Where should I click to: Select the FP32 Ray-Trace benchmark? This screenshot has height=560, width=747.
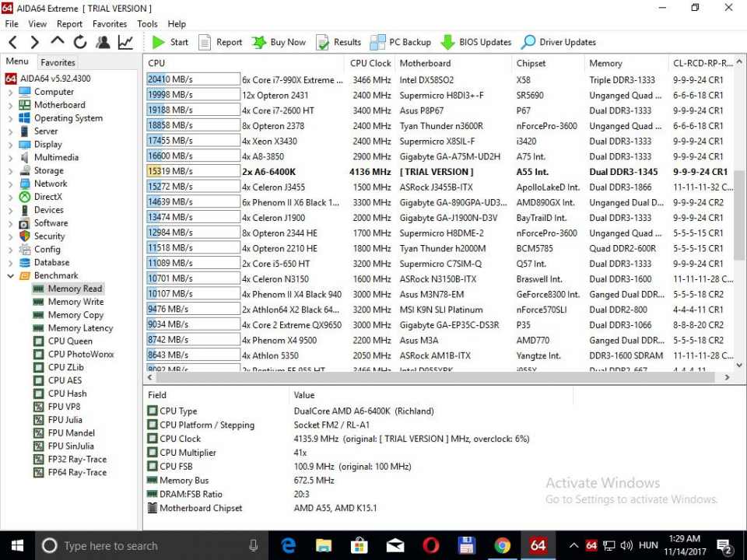pos(77,460)
